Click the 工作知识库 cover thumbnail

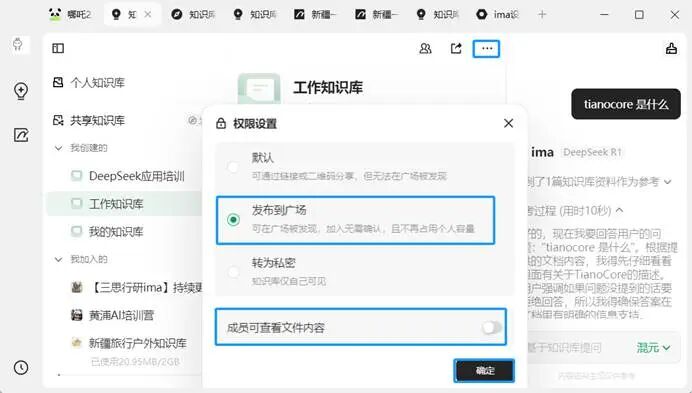[x=259, y=89]
